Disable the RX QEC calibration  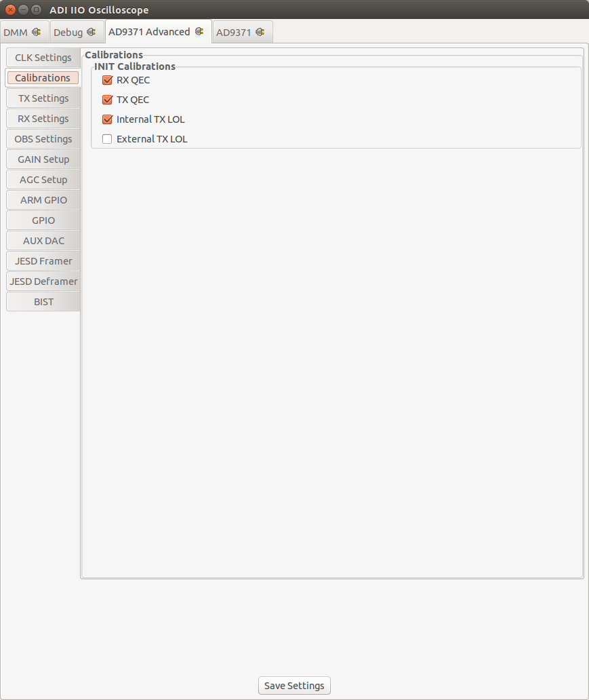click(106, 80)
